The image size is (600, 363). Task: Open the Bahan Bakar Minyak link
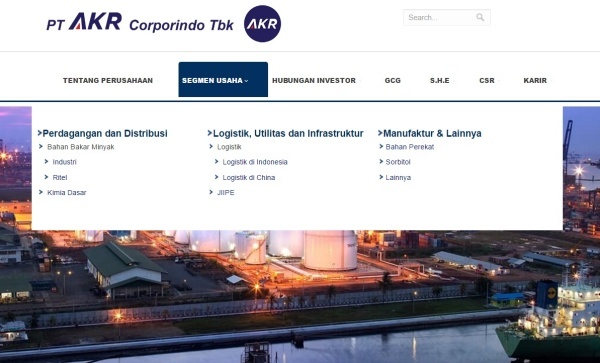tap(81, 147)
